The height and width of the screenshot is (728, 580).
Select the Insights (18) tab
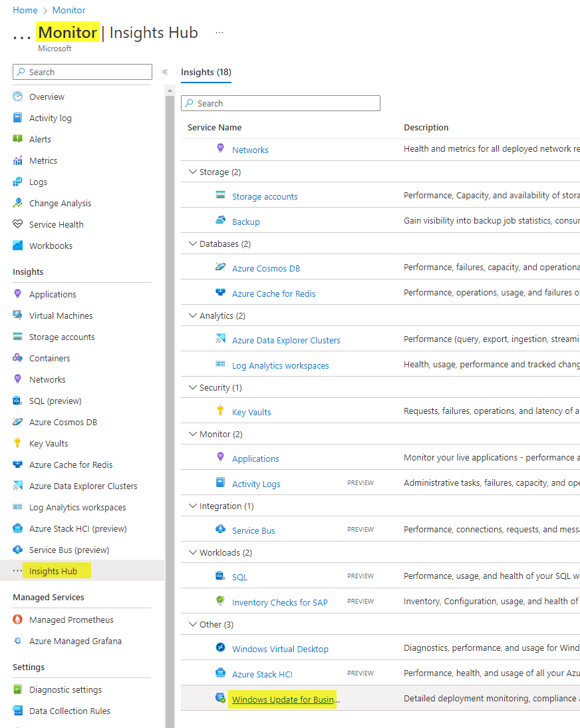(x=206, y=73)
